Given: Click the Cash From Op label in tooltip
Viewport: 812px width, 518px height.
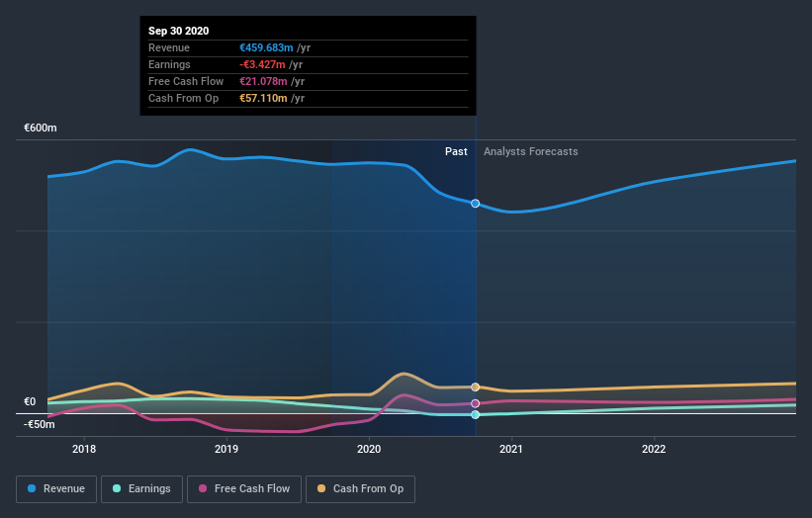Looking at the screenshot, I should tap(183, 98).
